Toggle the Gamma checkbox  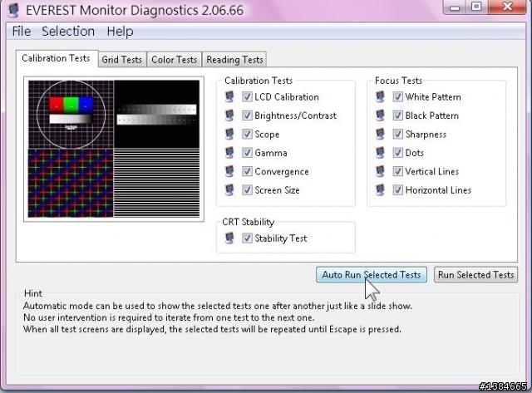pyautogui.click(x=247, y=153)
